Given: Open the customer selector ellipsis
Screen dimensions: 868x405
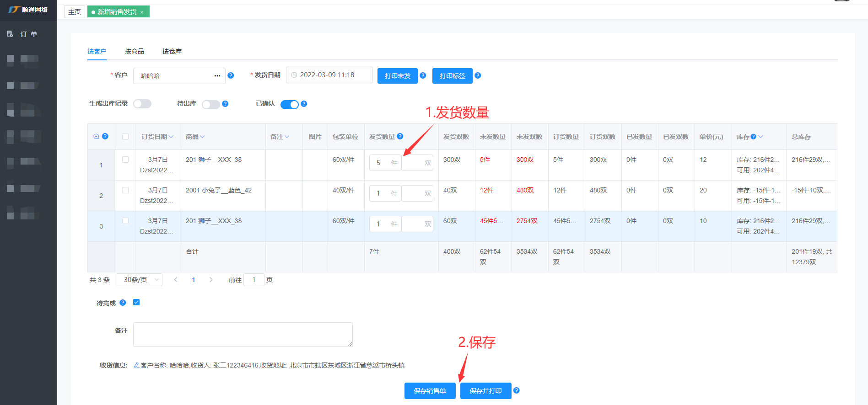Looking at the screenshot, I should tap(217, 76).
